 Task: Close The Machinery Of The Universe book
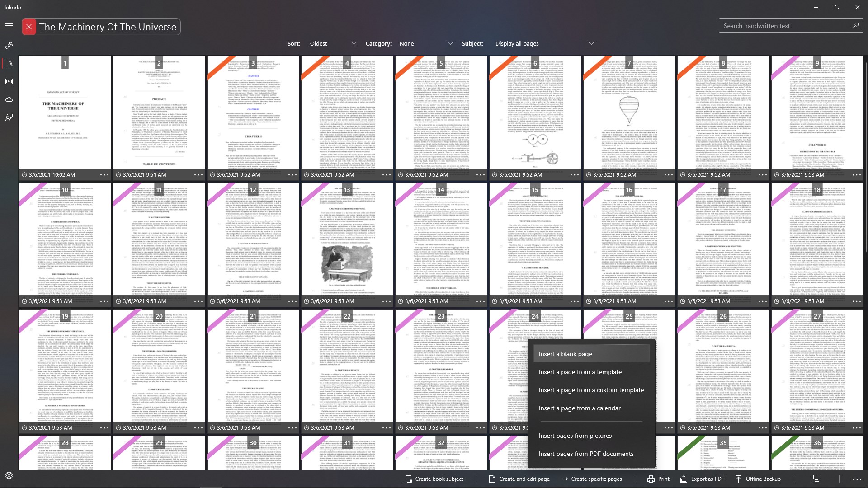(x=29, y=27)
